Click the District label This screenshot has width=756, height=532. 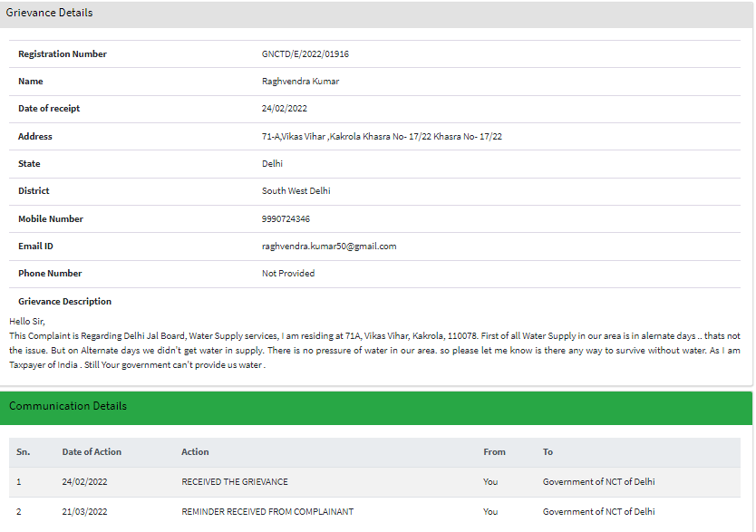coord(34,191)
